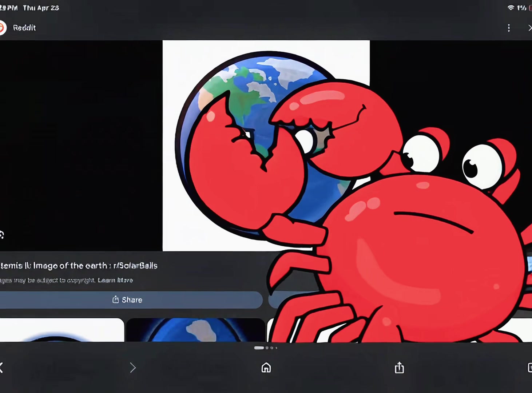532x393 pixels.
Task: Tap the Home icon in bottom bar
Action: click(266, 368)
